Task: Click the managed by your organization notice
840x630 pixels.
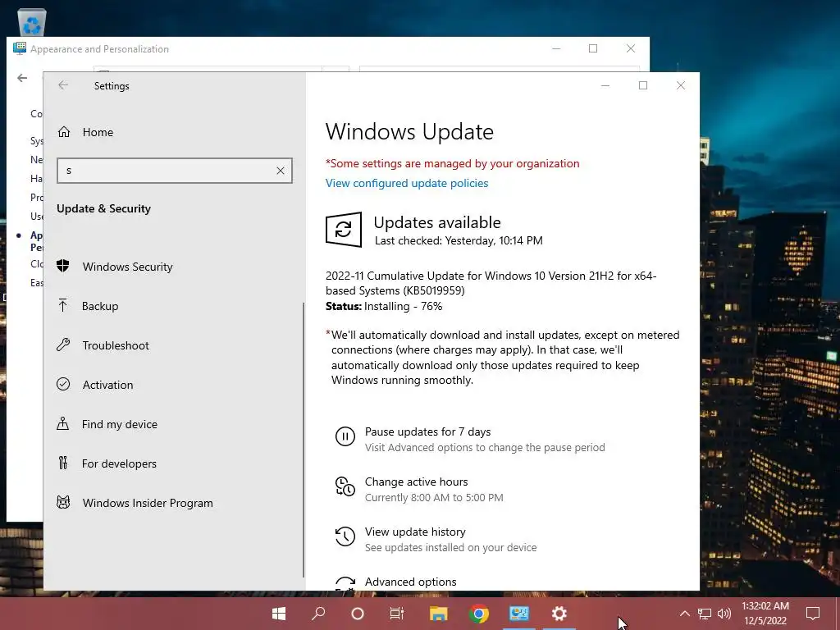Action: pyautogui.click(x=452, y=163)
